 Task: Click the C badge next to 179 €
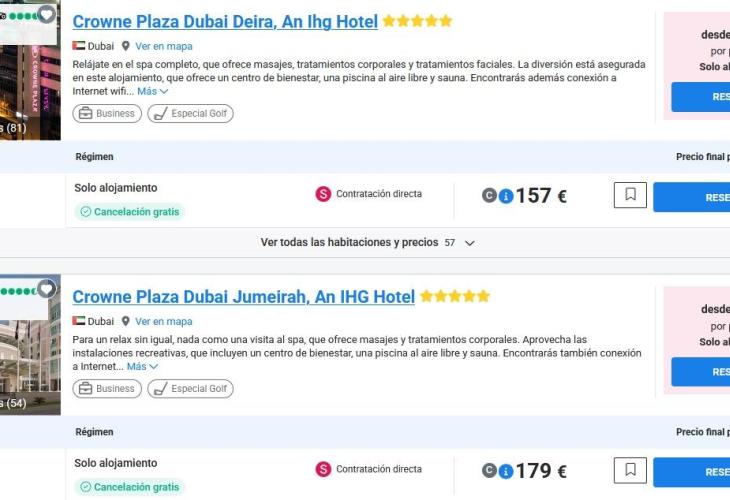(x=489, y=471)
